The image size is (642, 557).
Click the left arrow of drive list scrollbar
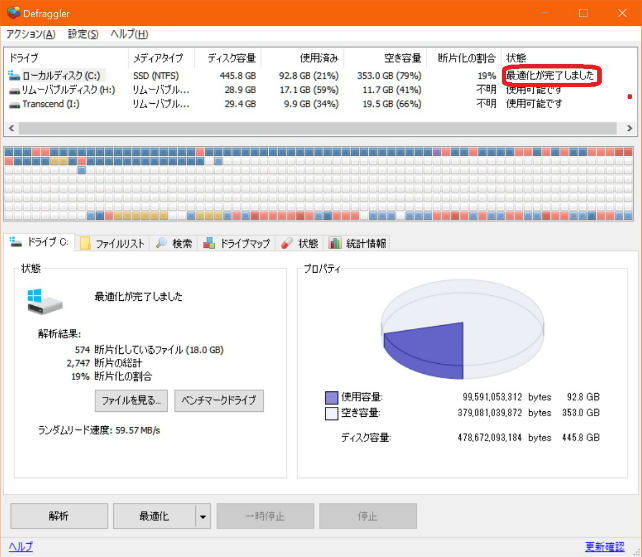11,128
